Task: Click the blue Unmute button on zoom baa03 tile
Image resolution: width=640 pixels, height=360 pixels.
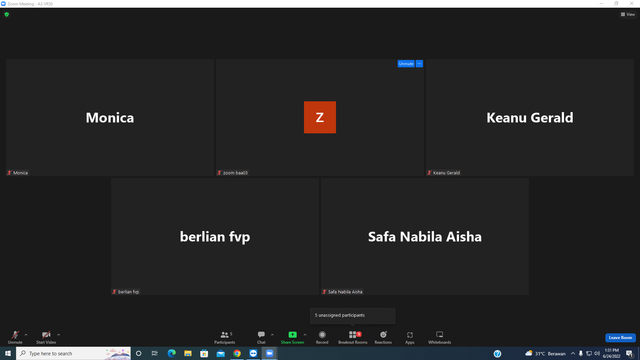Action: [406, 64]
